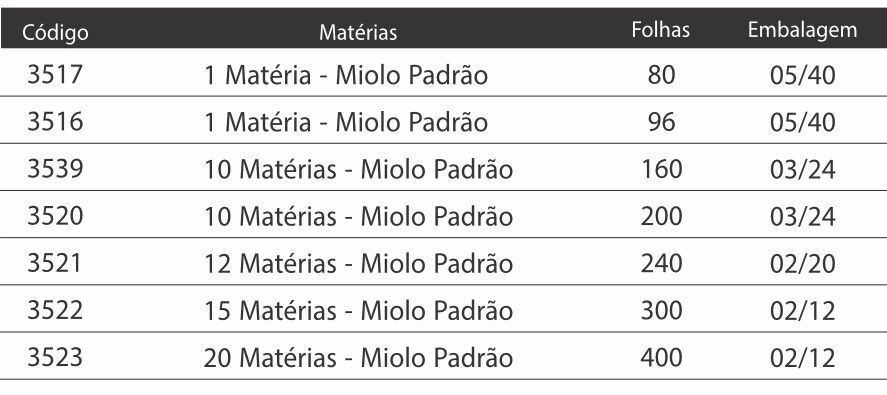Click the Código column header

pyautogui.click(x=55, y=32)
